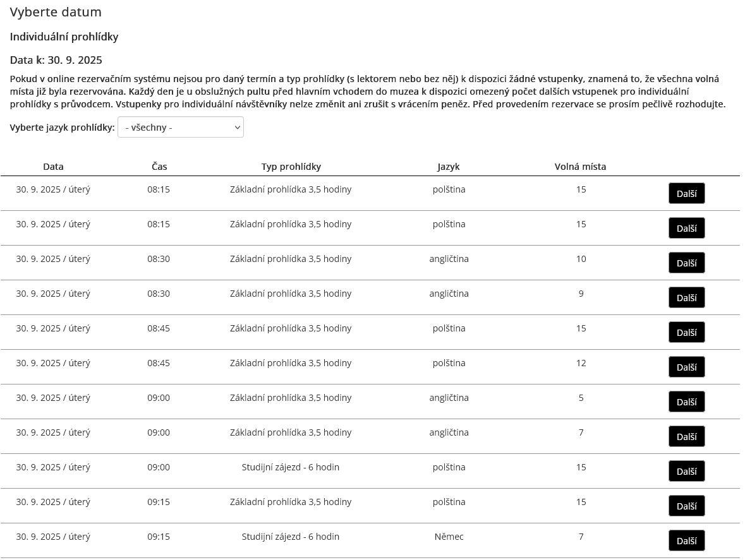Click Další for the second 08:15 Polish tour

pos(686,229)
